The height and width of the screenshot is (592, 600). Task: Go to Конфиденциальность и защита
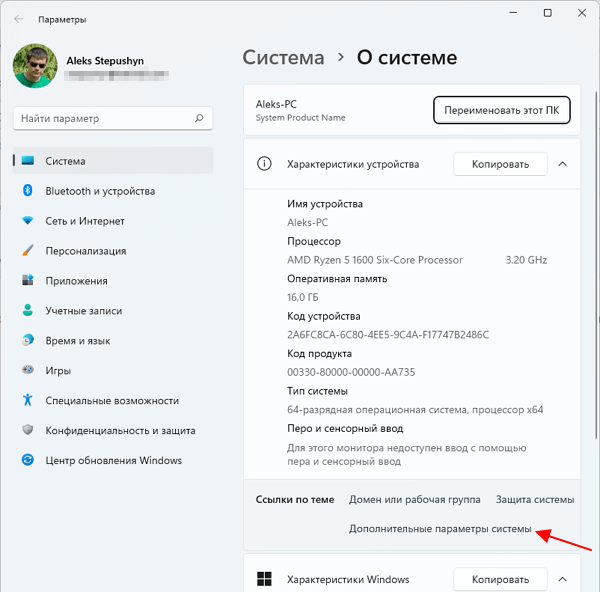point(113,430)
